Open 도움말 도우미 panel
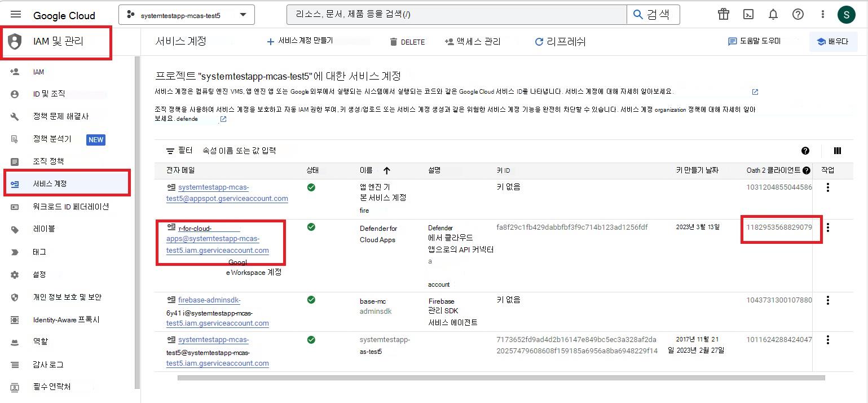Screen dimensions: 868x403 click(x=755, y=42)
